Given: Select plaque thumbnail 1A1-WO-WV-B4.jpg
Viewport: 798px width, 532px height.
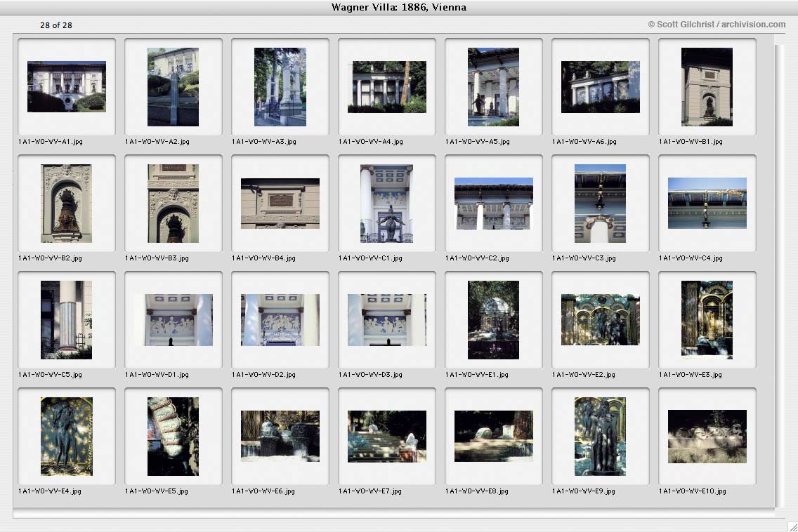Looking at the screenshot, I should tap(280, 203).
